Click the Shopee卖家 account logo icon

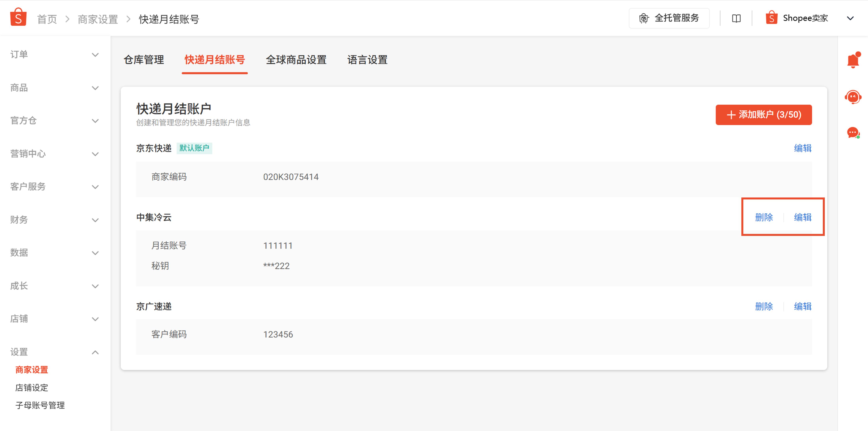click(771, 18)
